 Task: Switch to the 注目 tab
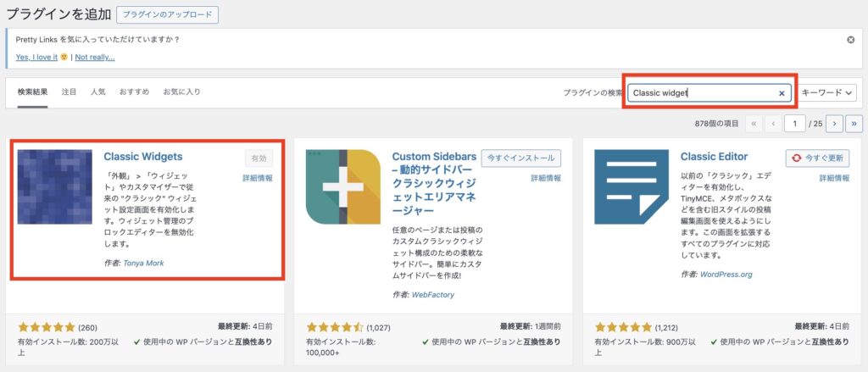pyautogui.click(x=69, y=92)
